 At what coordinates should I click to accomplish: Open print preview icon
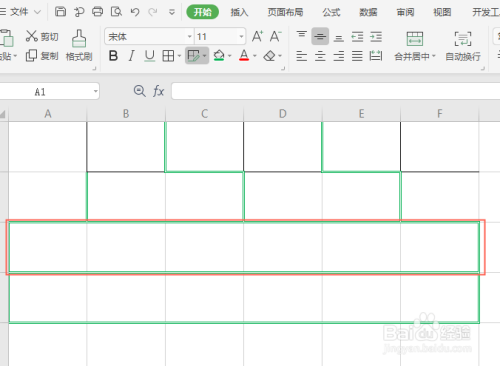coord(116,12)
